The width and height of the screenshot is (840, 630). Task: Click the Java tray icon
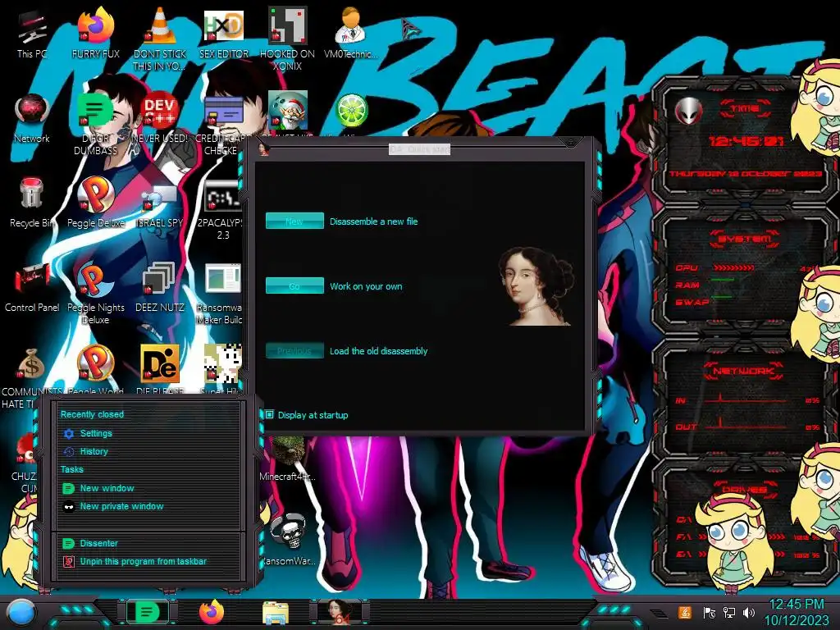[x=684, y=613]
